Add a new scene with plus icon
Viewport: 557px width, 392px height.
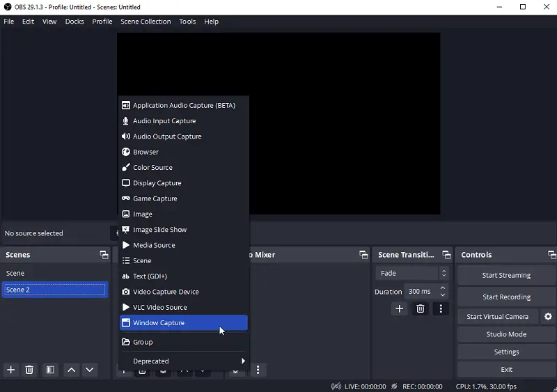pos(11,370)
